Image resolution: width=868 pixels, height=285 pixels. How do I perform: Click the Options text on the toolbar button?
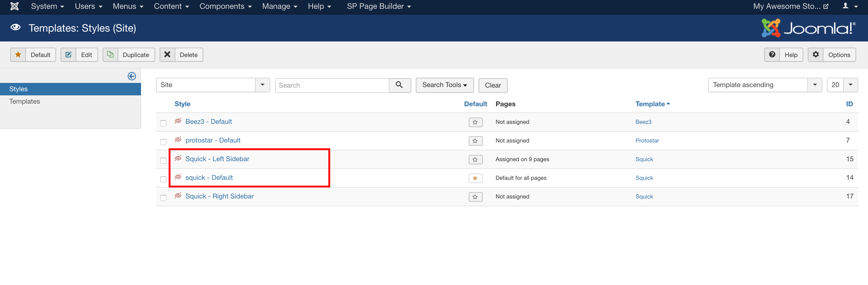[x=839, y=55]
